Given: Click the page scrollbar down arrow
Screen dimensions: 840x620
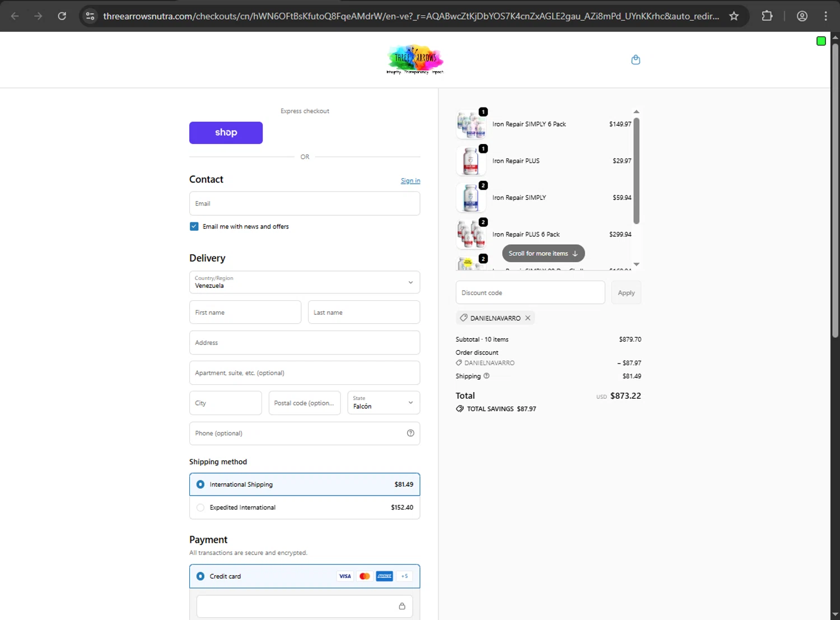Looking at the screenshot, I should (835, 615).
